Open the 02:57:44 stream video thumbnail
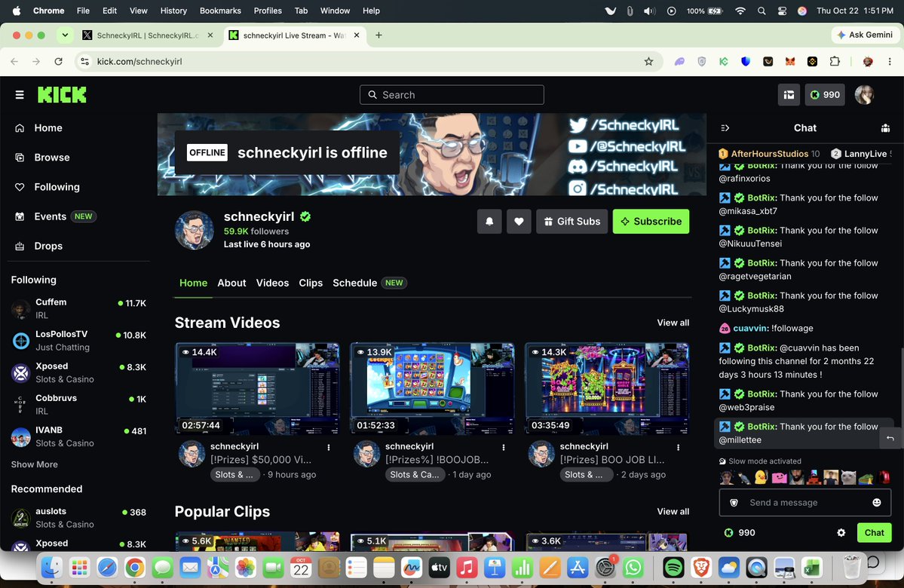This screenshot has width=904, height=588. (x=257, y=388)
